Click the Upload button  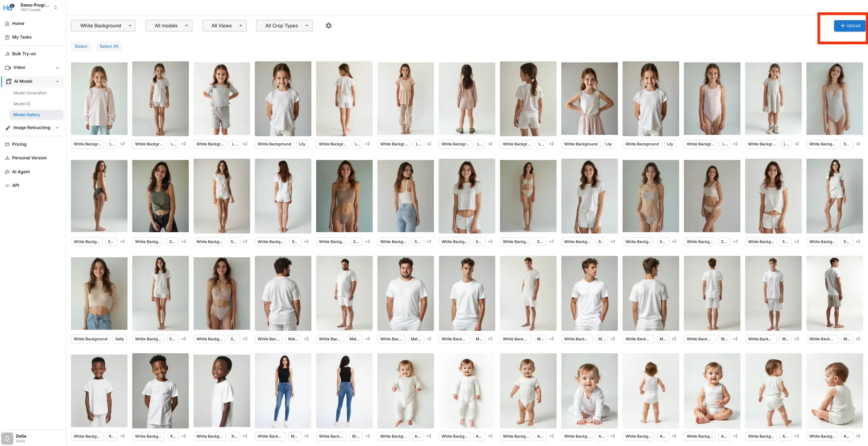pos(849,26)
